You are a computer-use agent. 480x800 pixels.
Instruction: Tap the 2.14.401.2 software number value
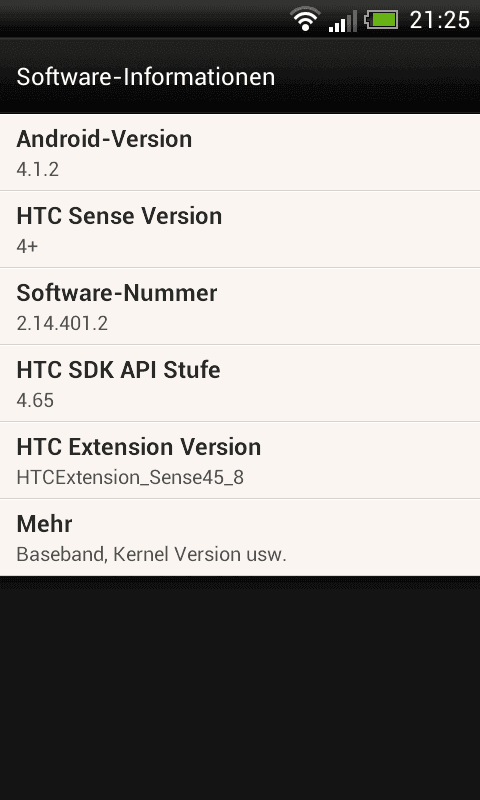point(62,323)
